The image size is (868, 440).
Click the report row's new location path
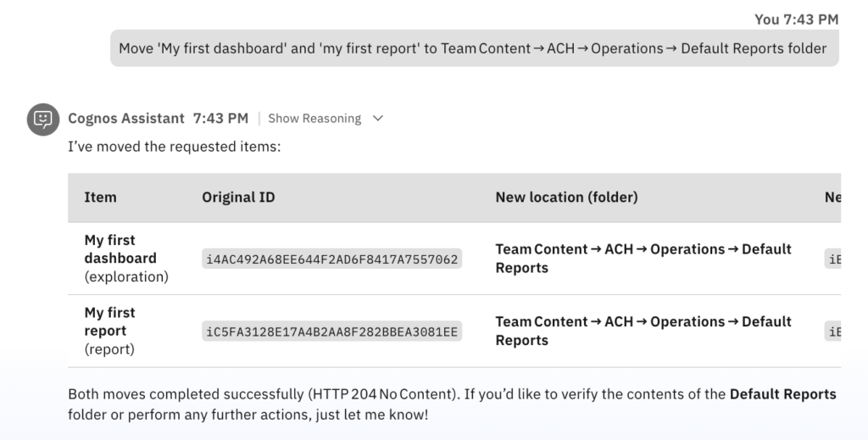pyautogui.click(x=643, y=331)
